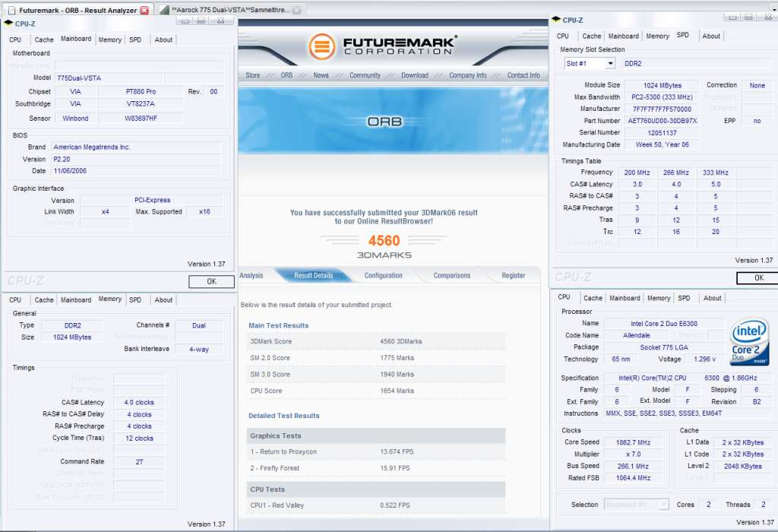Screen dimensions: 778x532
Task: Click the favicon on the Asrock 775 Dual-VSTA tab
Action: tap(165, 10)
